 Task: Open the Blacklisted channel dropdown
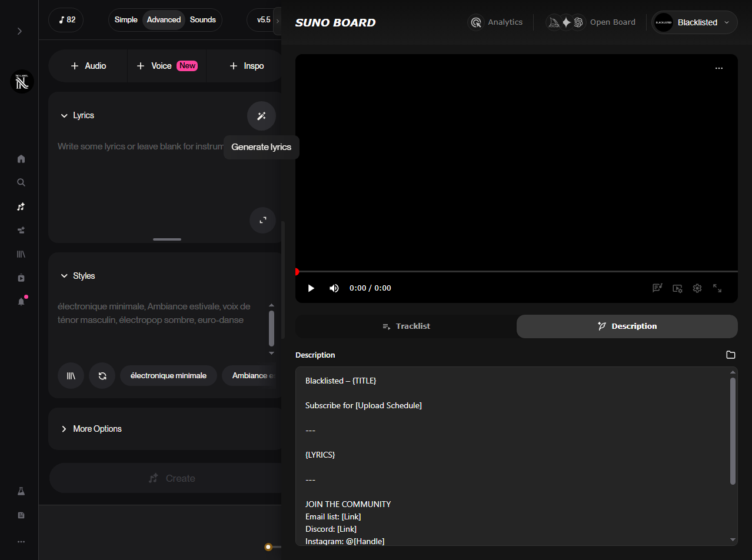pyautogui.click(x=694, y=22)
